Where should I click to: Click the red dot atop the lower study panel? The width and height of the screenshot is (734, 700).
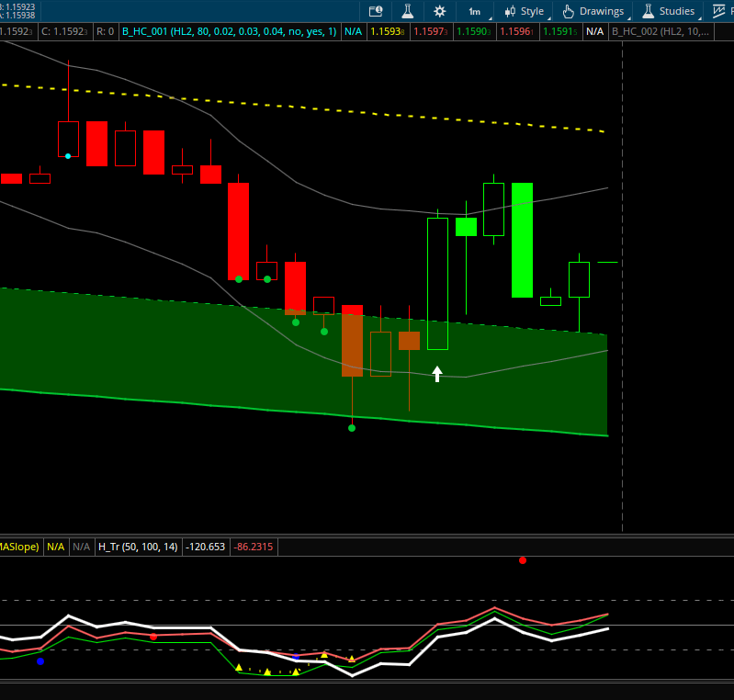pyautogui.click(x=523, y=560)
